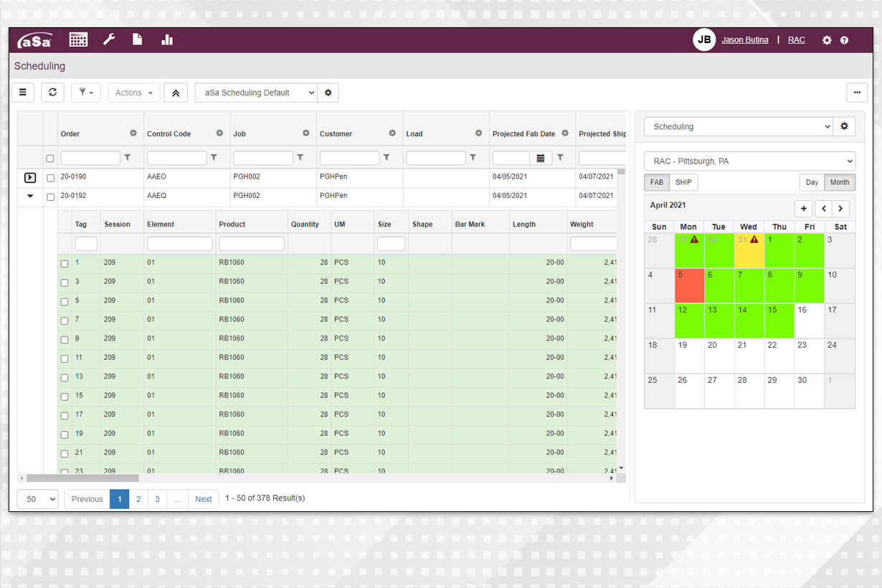Select the SHIP toggle in the right panel
This screenshot has width=882, height=588.
coord(683,182)
